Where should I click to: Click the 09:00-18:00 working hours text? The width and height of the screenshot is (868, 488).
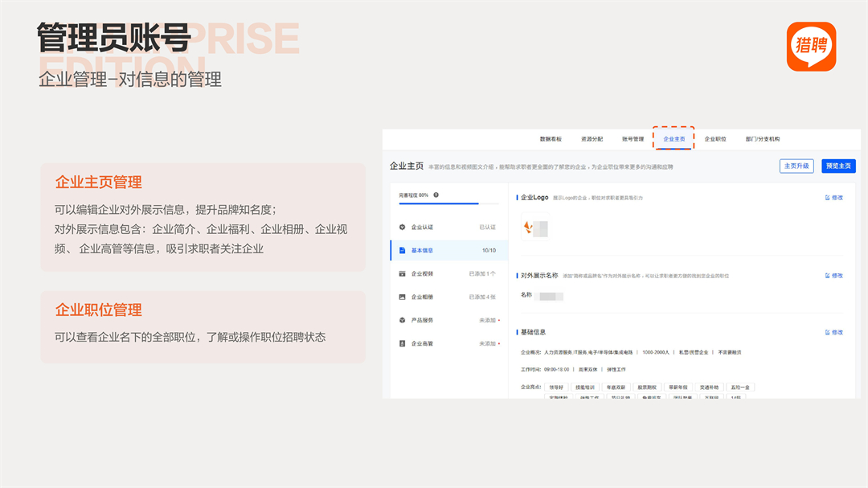(556, 370)
